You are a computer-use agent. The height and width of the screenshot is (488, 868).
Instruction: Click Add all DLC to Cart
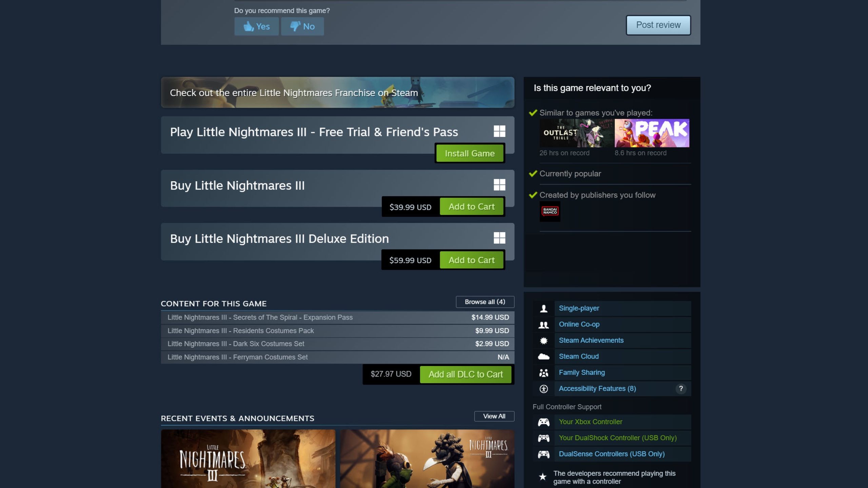click(466, 374)
